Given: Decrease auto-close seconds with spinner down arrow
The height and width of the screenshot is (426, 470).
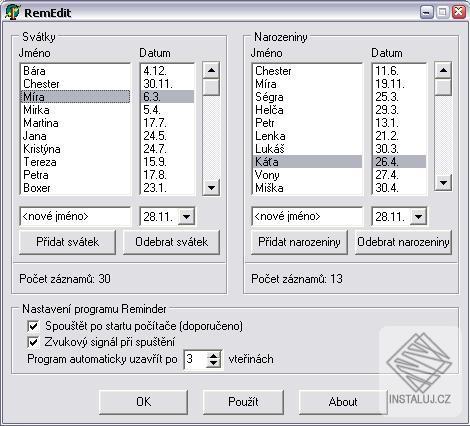Looking at the screenshot, I should point(213,363).
